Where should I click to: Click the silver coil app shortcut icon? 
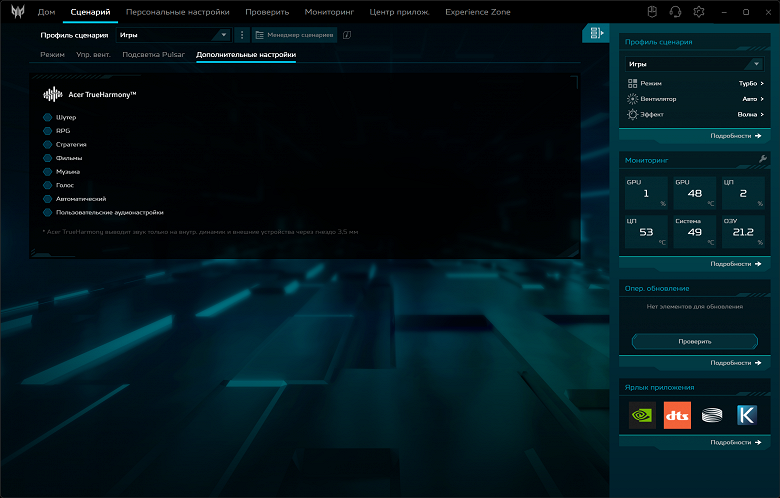pos(712,415)
